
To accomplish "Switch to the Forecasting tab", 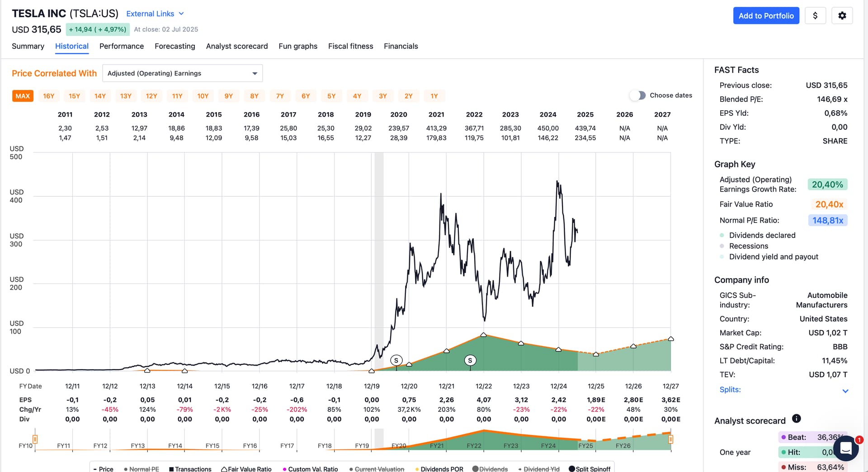I will coord(175,46).
